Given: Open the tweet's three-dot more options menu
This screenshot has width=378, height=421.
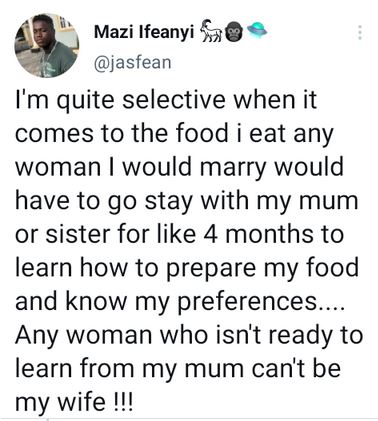Looking at the screenshot, I should point(360,33).
